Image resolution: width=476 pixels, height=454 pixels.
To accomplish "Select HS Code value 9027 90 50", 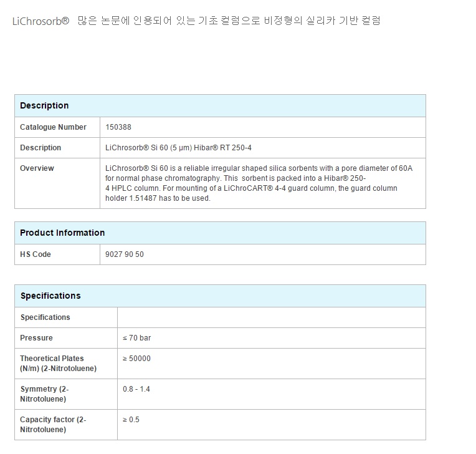I will click(125, 254).
